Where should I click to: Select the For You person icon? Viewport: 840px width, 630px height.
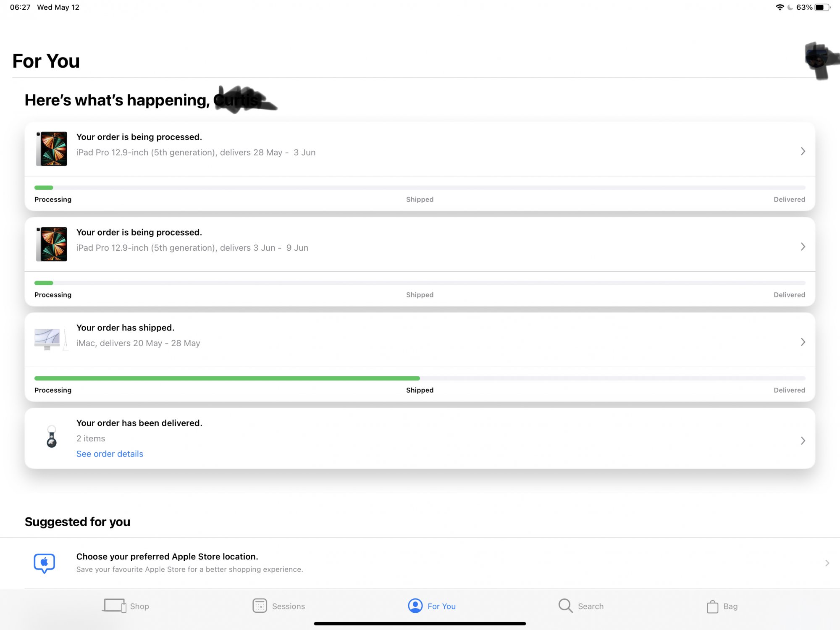pos(415,606)
